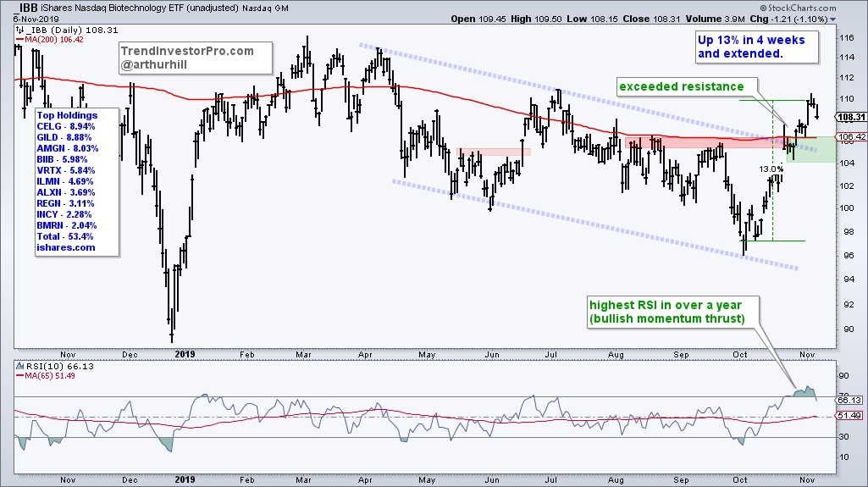Click the 'High 109.50' value
The height and width of the screenshot is (487, 868).
pos(536,19)
